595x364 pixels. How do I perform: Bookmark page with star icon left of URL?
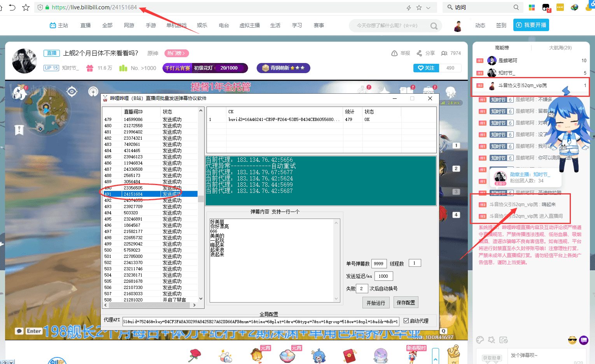click(26, 7)
